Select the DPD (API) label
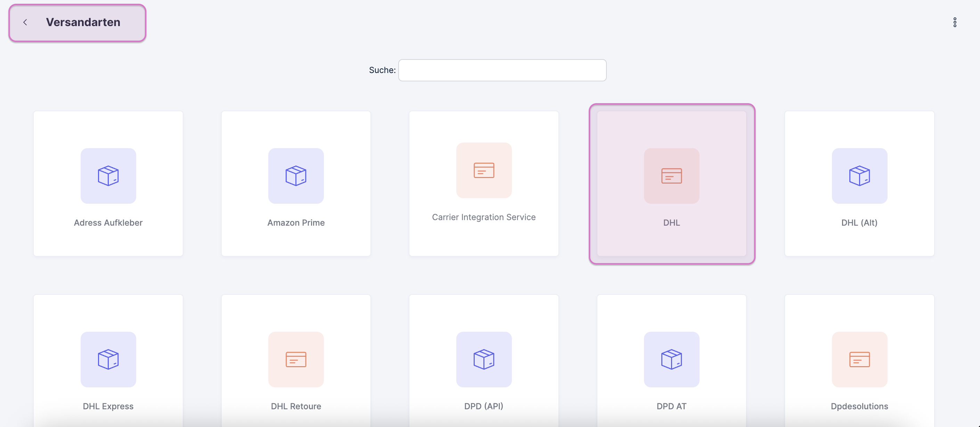Screen dimensions: 980x427 (x=484, y=406)
